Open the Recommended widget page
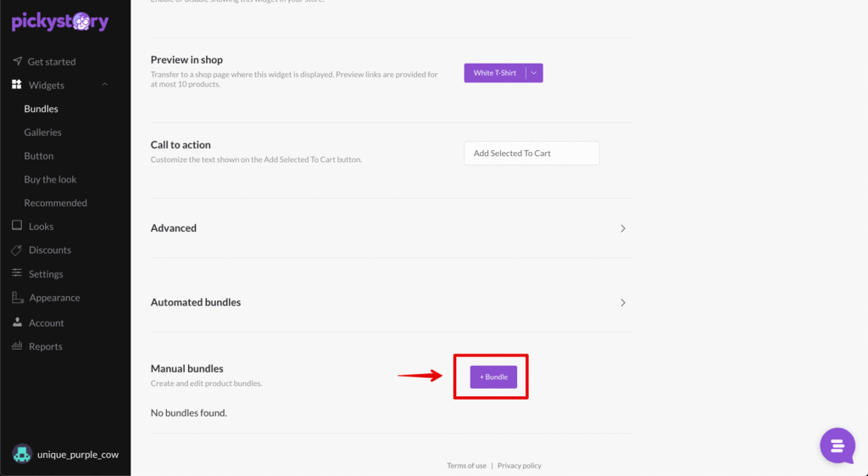Screen dimensions: 868x476 click(x=55, y=203)
